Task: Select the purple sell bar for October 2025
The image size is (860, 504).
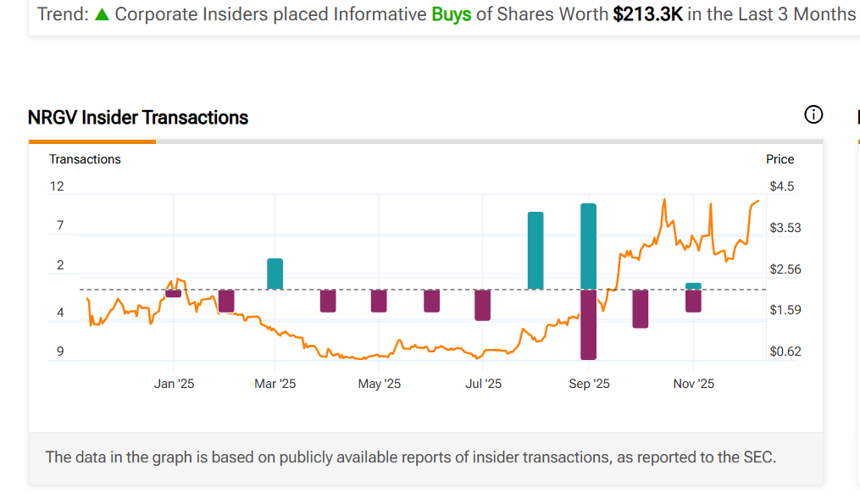Action: click(x=640, y=308)
